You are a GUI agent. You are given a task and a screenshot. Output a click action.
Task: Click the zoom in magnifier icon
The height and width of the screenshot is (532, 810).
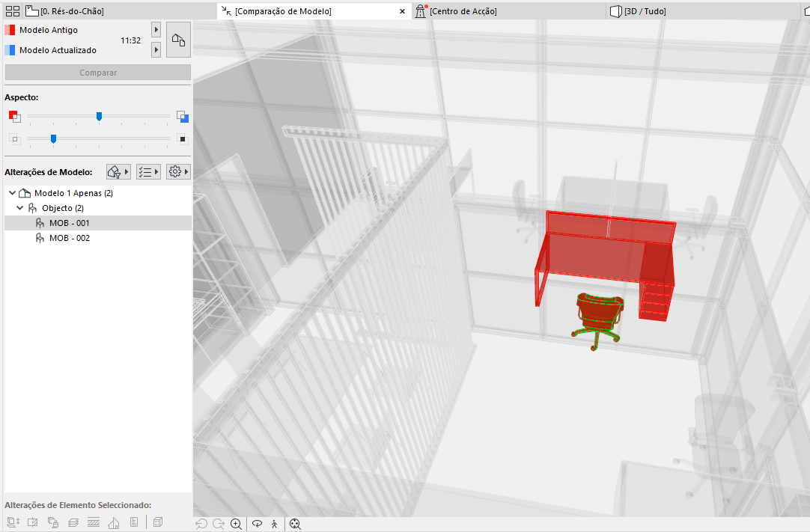point(236,524)
